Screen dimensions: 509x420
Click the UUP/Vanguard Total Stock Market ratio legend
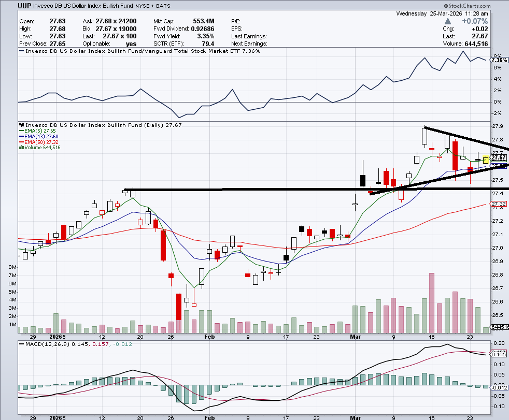[x=139, y=51]
